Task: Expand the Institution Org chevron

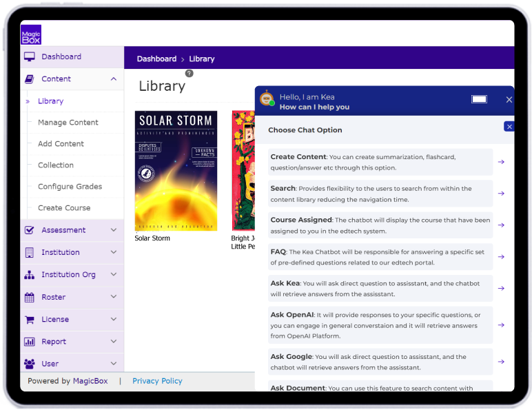Action: point(114,274)
